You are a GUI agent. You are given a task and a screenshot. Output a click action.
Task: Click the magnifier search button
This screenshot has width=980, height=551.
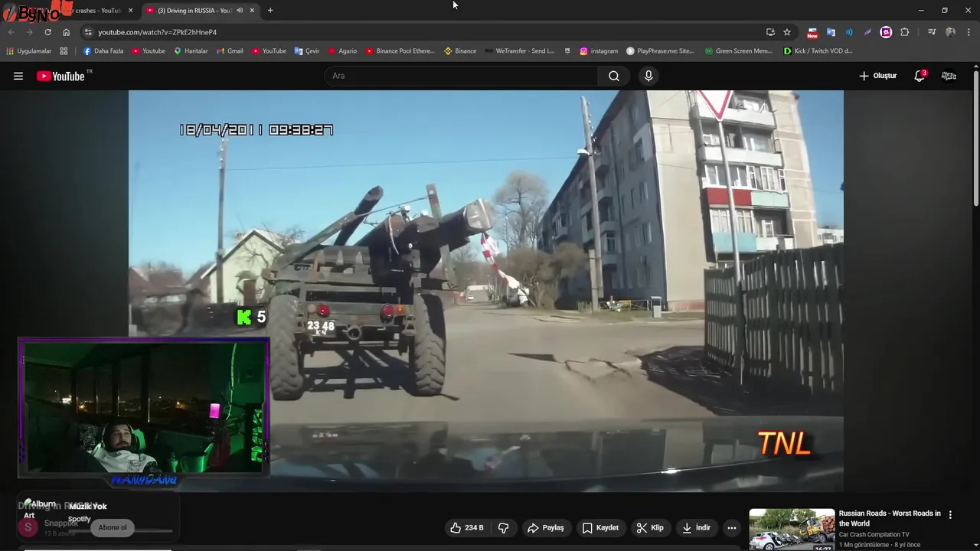click(x=614, y=76)
